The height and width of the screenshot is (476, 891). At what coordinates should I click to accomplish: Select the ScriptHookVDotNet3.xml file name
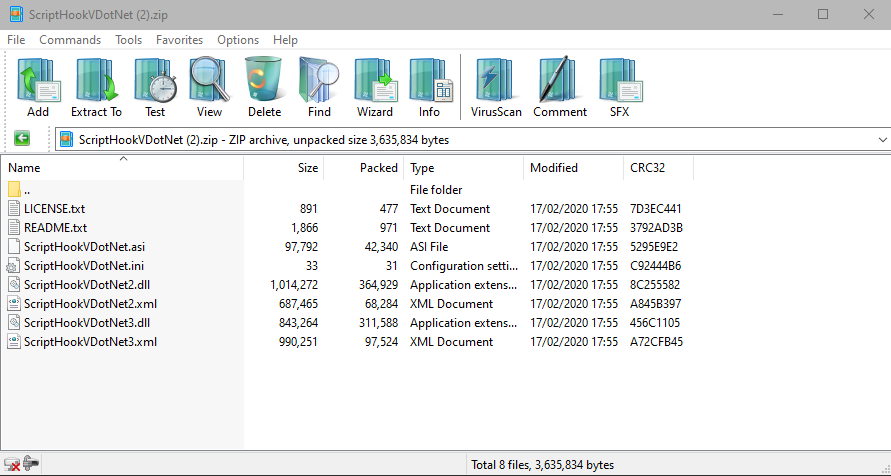[90, 342]
